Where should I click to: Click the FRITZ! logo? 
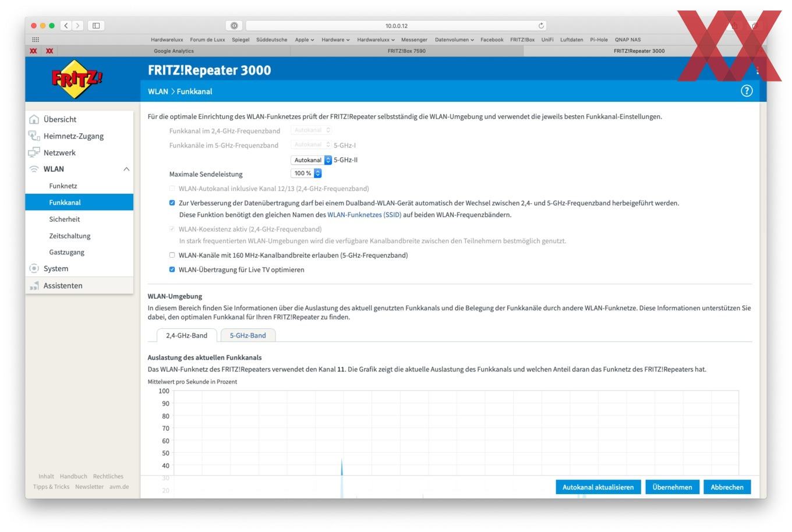77,79
